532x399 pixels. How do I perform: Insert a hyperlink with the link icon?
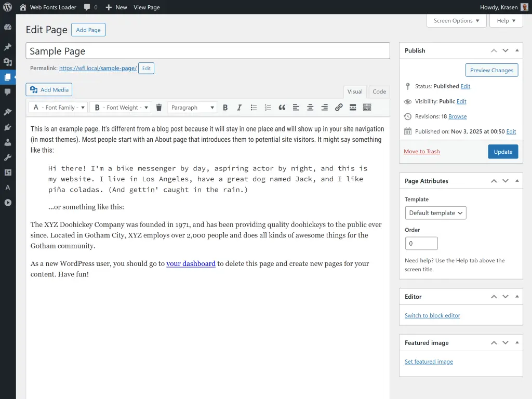point(338,107)
